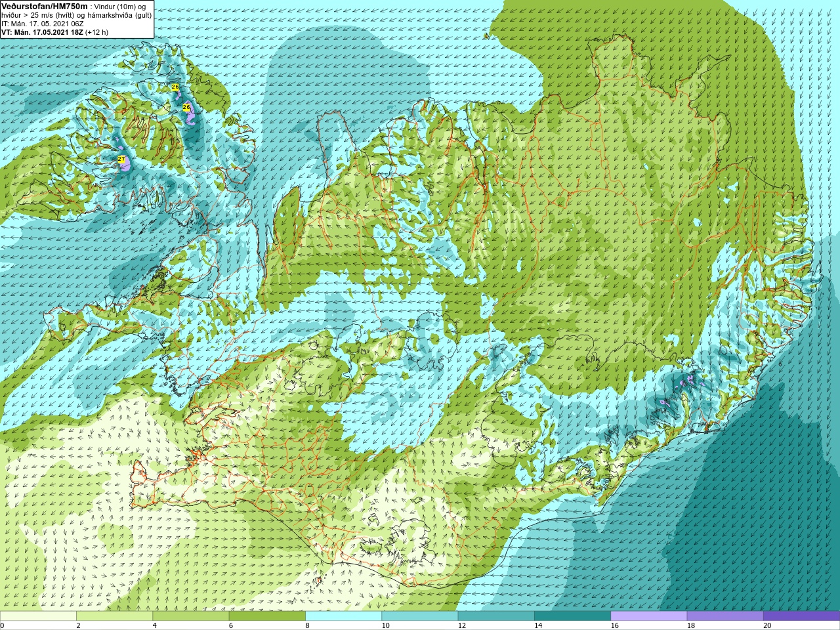Click the '10' tick label on the scale
The width and height of the screenshot is (840, 630).
pos(386,625)
